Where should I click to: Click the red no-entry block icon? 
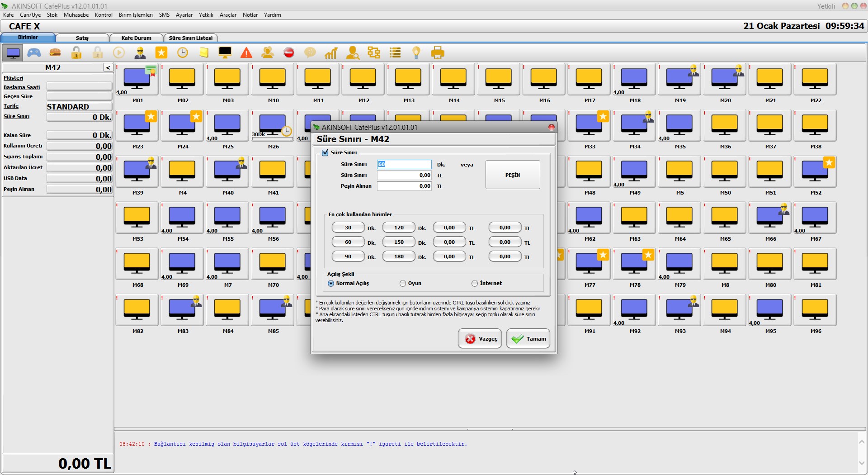click(289, 53)
